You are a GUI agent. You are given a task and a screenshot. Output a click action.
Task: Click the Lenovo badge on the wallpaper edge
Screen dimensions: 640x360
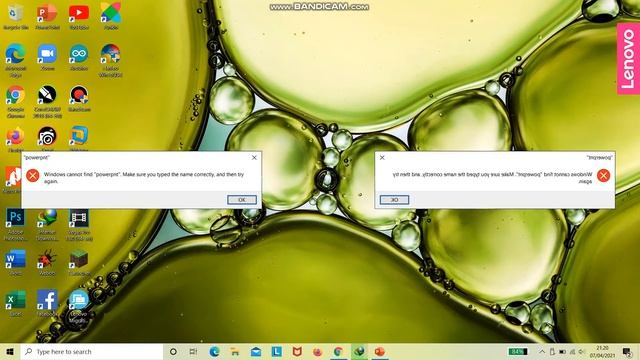pyautogui.click(x=628, y=59)
